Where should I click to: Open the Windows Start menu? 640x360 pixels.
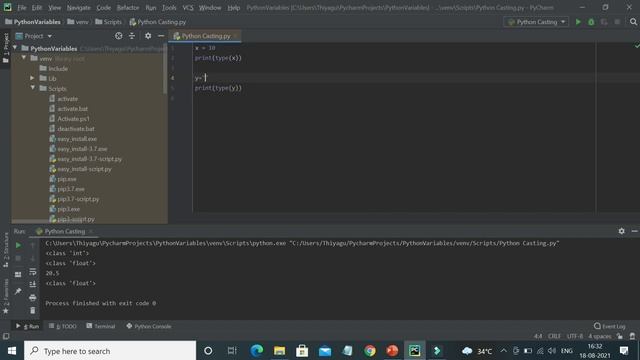pos(12,351)
